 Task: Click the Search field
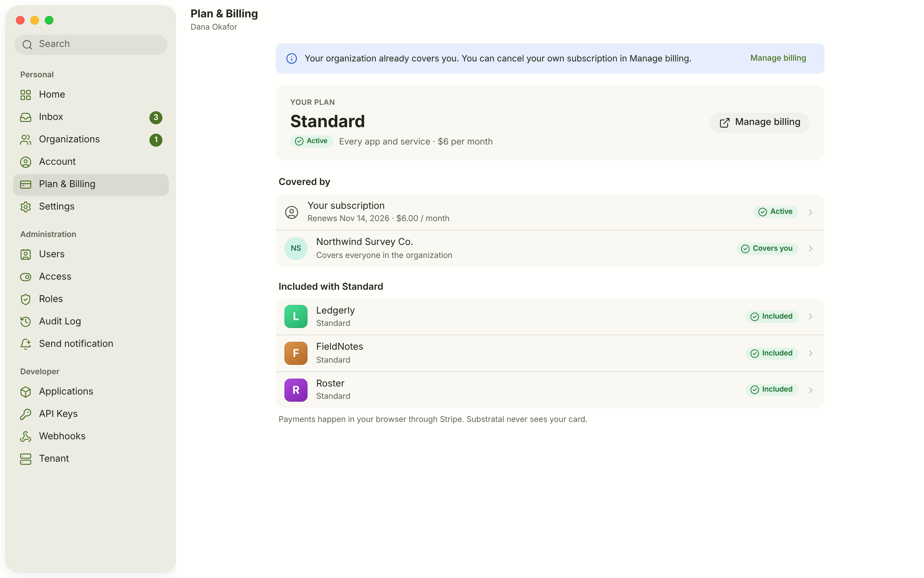pyautogui.click(x=91, y=44)
